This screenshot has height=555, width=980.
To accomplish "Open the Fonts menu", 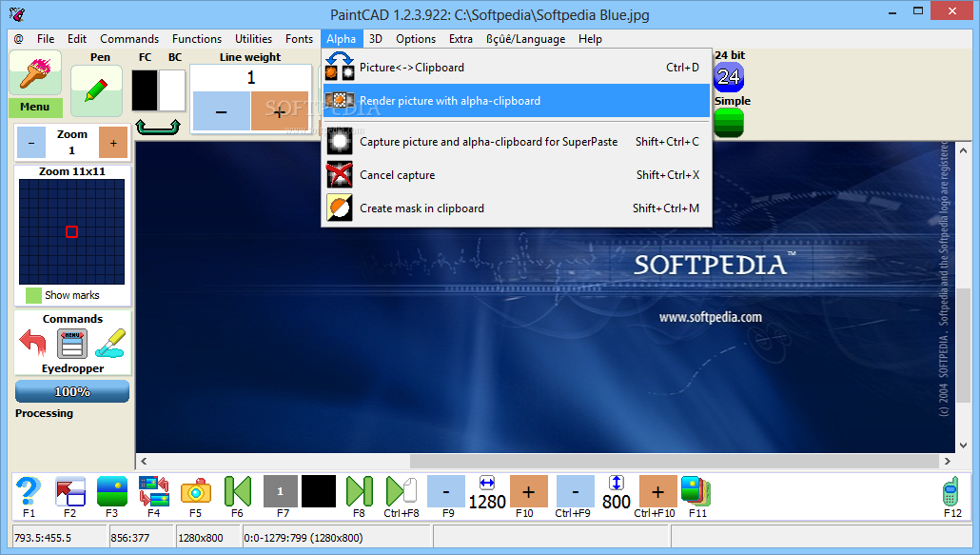I will (299, 39).
